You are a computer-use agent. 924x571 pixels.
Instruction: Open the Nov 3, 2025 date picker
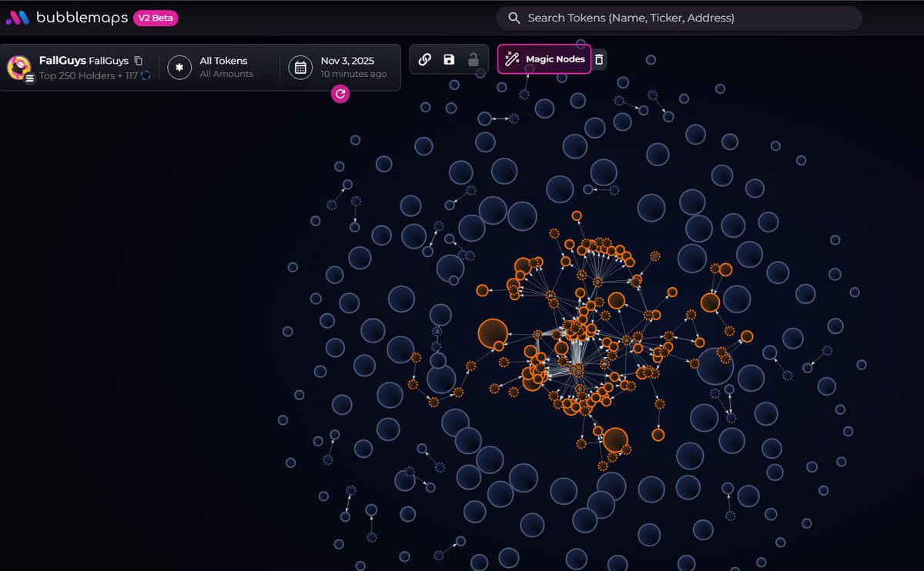353,67
